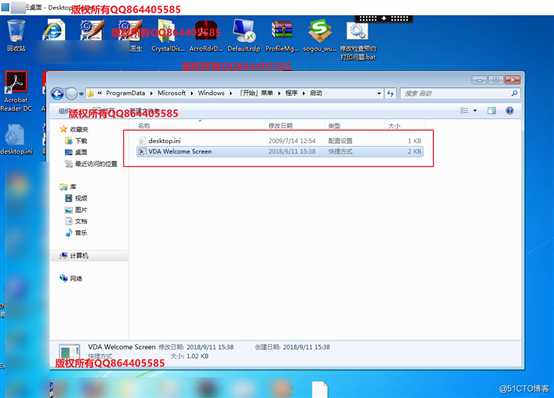This screenshot has height=398, width=554.
Task: Click ProgramData in the address path
Action: click(x=125, y=93)
